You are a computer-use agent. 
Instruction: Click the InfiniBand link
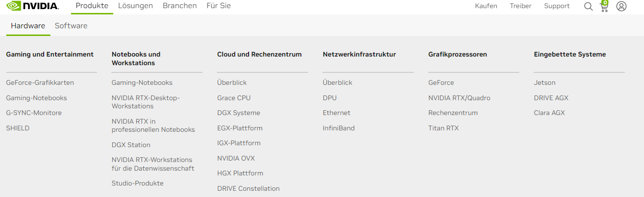339,128
